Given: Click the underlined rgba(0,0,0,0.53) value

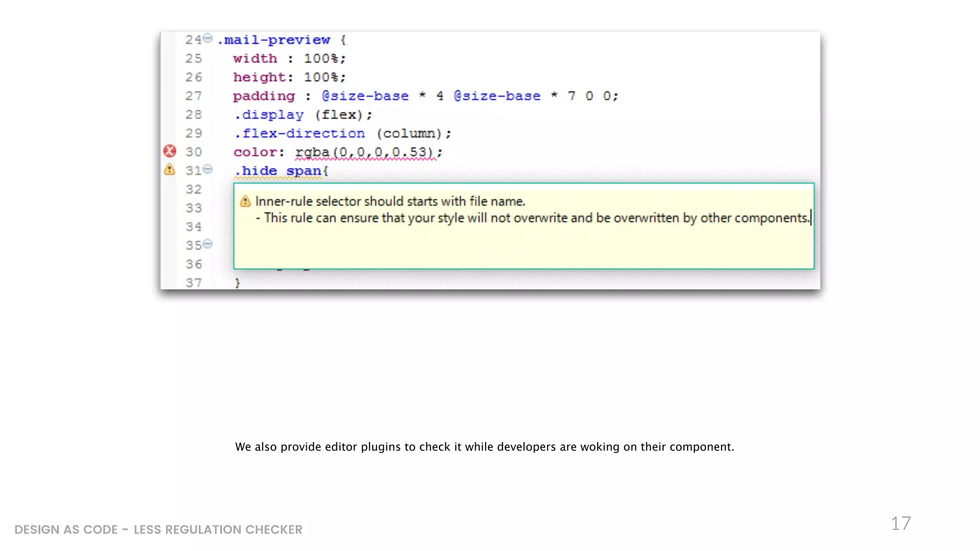Looking at the screenshot, I should tap(365, 153).
